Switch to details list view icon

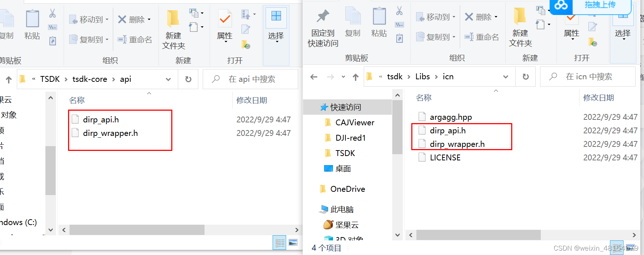click(280, 243)
